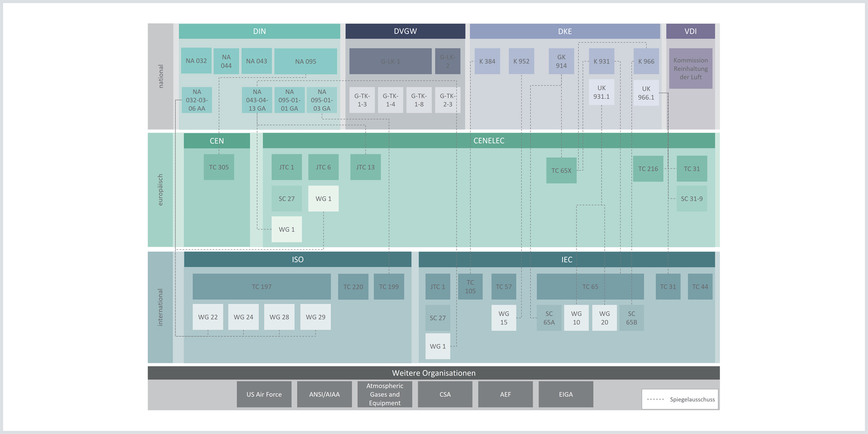Click the WG 10 box

(x=576, y=318)
